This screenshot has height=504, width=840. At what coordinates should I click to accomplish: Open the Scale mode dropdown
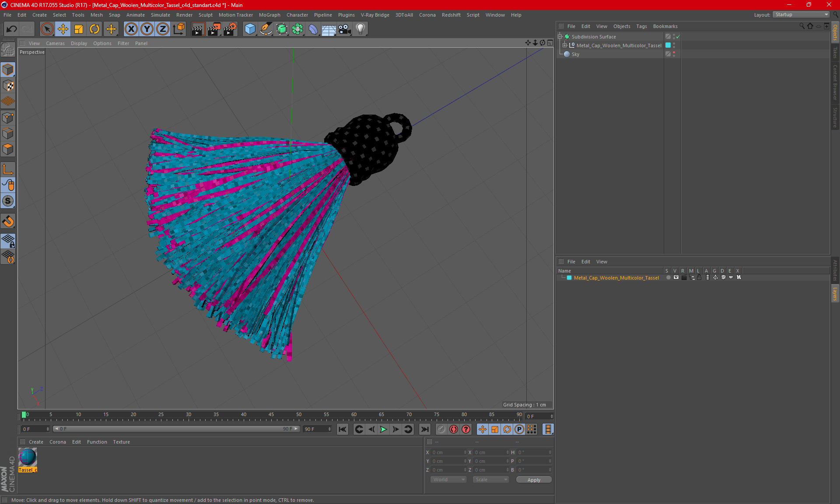(x=490, y=480)
